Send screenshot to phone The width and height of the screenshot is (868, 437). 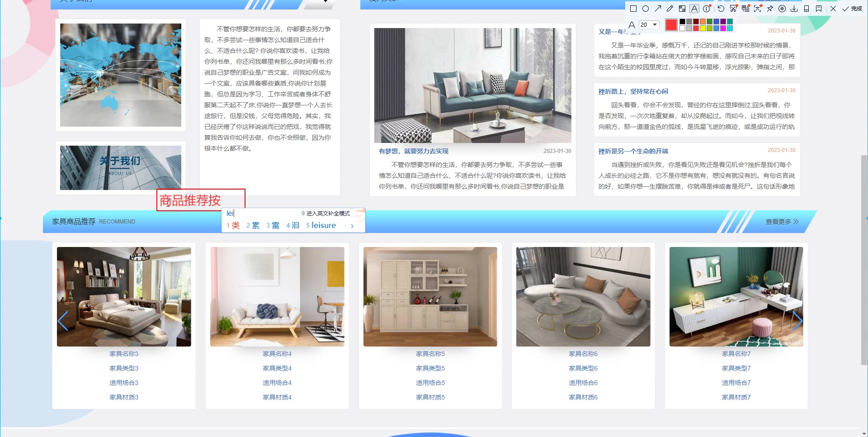(807, 9)
